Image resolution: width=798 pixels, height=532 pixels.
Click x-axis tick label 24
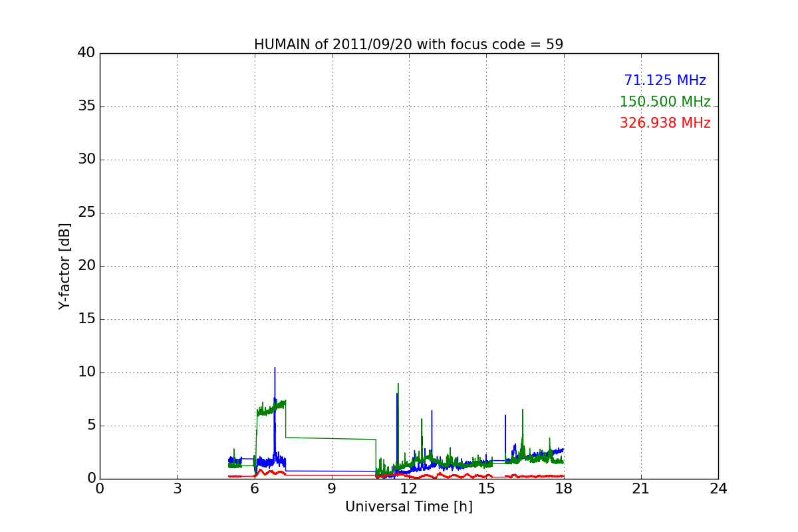click(x=718, y=489)
